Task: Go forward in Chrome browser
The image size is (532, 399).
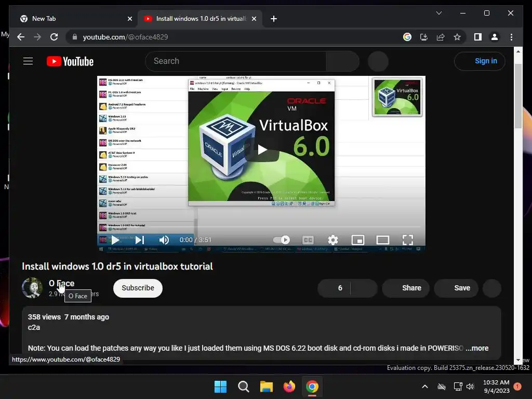Action: (37, 37)
